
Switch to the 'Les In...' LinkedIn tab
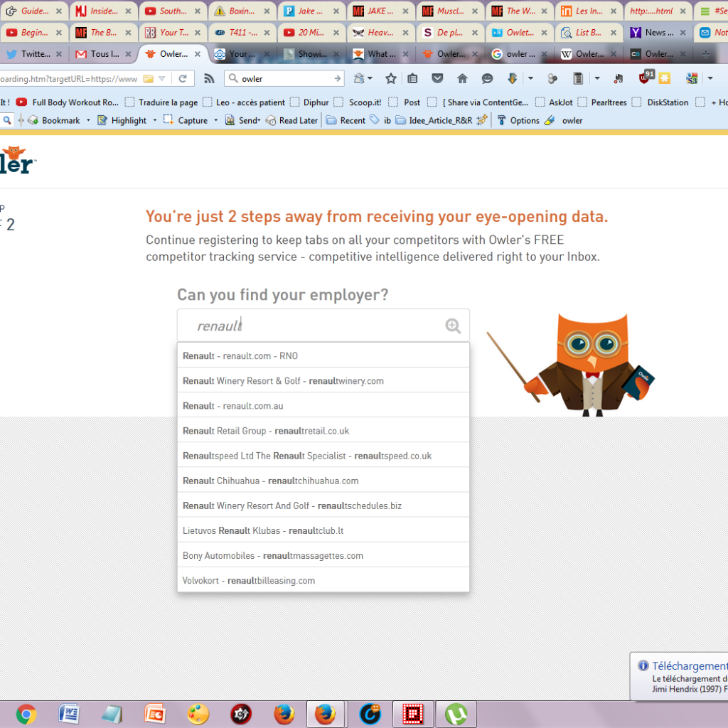coord(588,11)
